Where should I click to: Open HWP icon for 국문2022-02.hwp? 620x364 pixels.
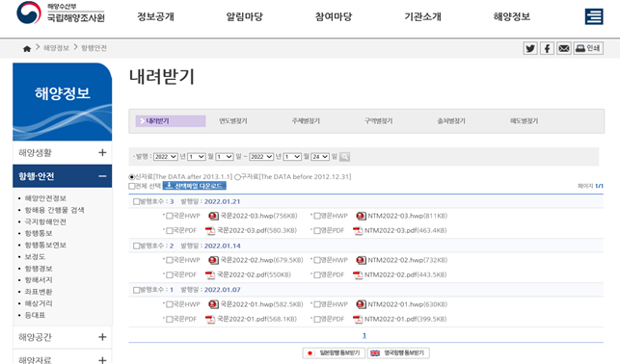coord(213,260)
